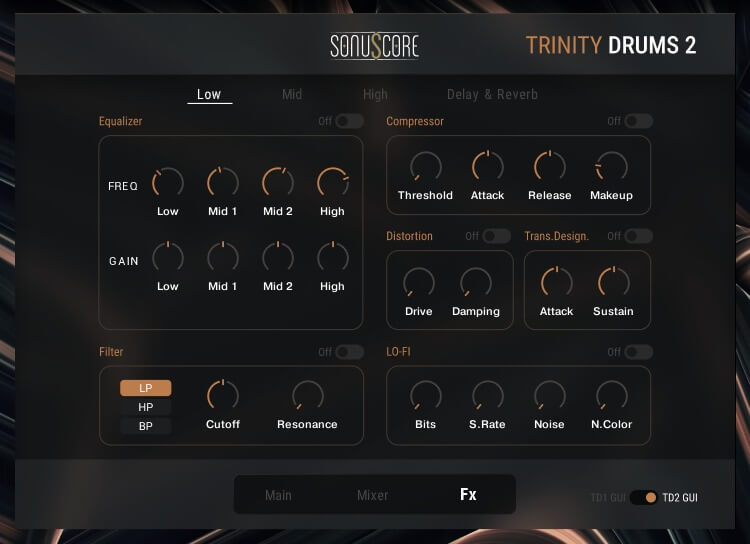Screen dimensions: 750x544
Task: Click the GAIN Mid 2 knob
Action: [278, 257]
